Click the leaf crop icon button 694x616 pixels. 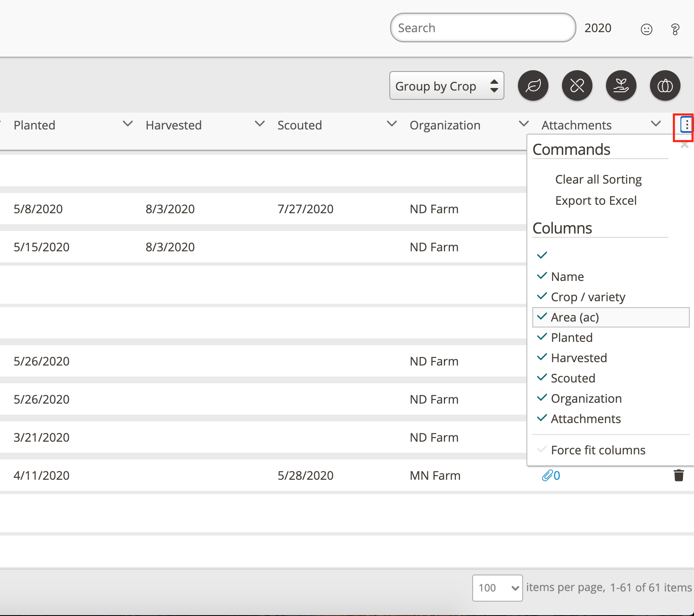click(x=533, y=85)
